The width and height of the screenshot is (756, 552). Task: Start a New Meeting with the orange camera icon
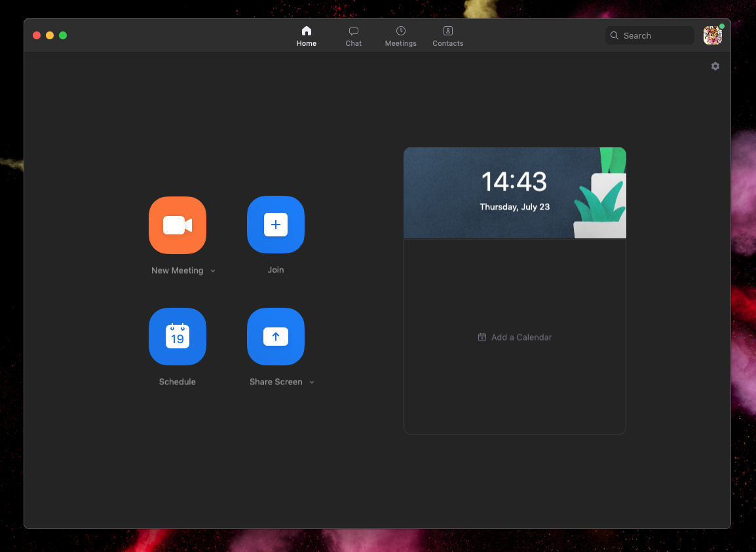click(178, 225)
